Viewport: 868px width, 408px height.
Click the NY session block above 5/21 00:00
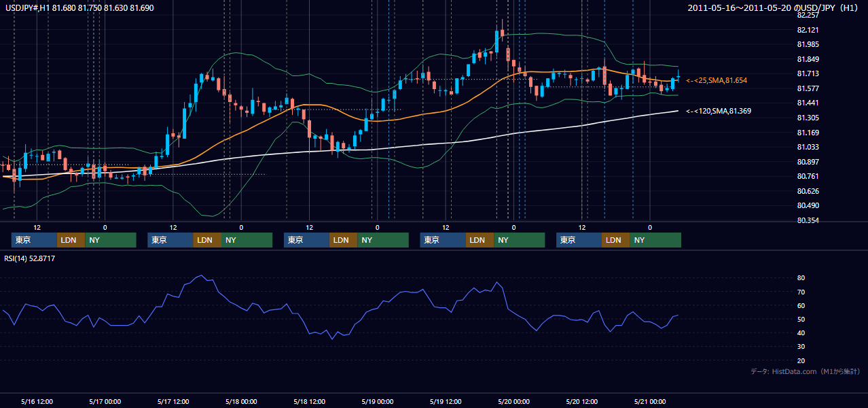[655, 240]
